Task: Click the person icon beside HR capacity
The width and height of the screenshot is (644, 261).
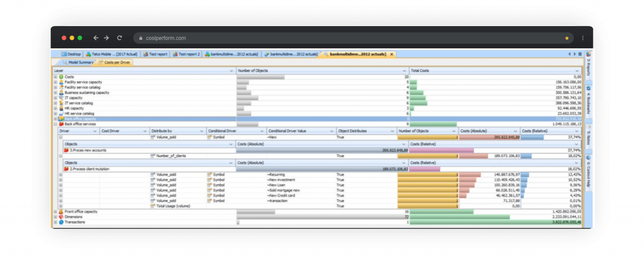Action: (61, 108)
